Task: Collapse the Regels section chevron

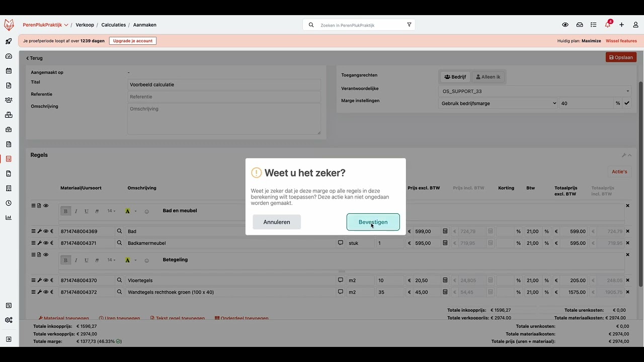Action: click(629, 155)
